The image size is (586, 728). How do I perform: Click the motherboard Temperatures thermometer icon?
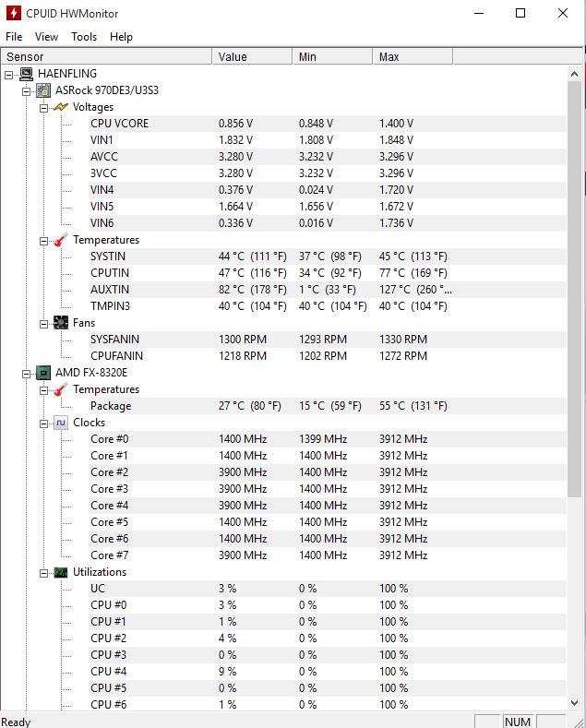(61, 240)
